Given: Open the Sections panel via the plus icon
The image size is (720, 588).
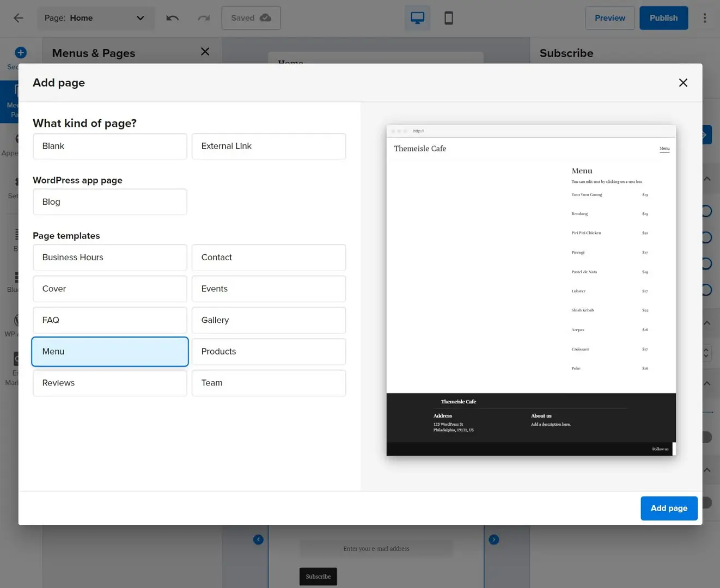Looking at the screenshot, I should [x=20, y=52].
